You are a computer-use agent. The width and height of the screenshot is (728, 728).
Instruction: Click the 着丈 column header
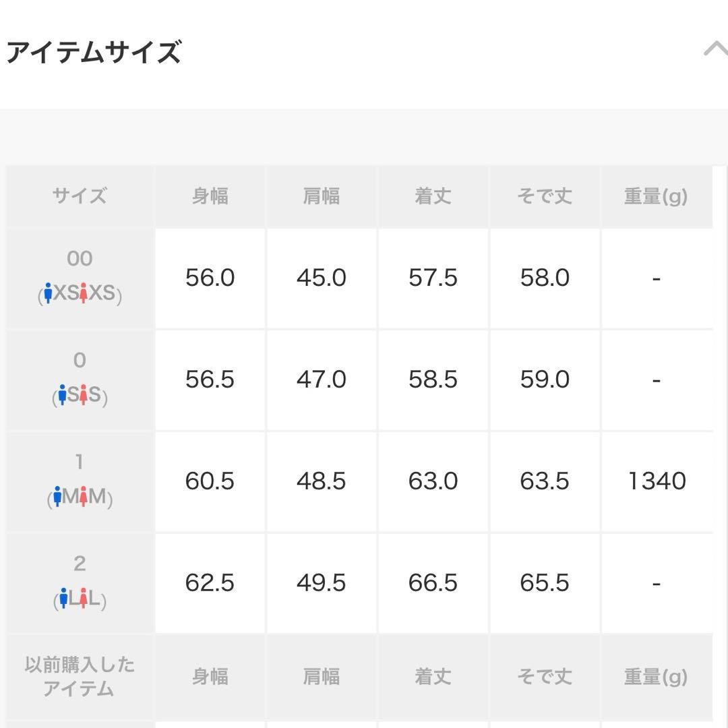point(433,196)
